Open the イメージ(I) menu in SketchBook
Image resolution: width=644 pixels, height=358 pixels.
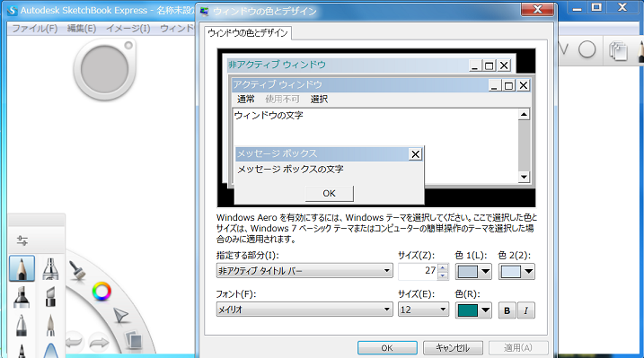128,29
